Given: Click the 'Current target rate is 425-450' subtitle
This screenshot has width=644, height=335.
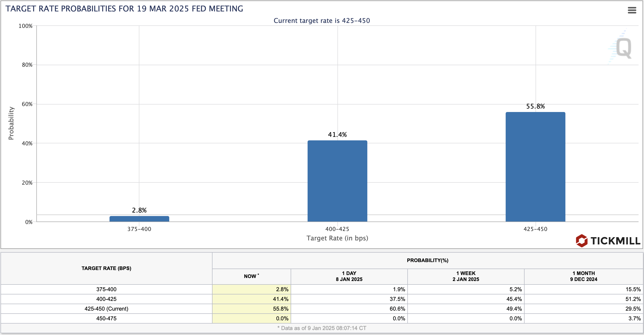Looking at the screenshot, I should point(322,20).
